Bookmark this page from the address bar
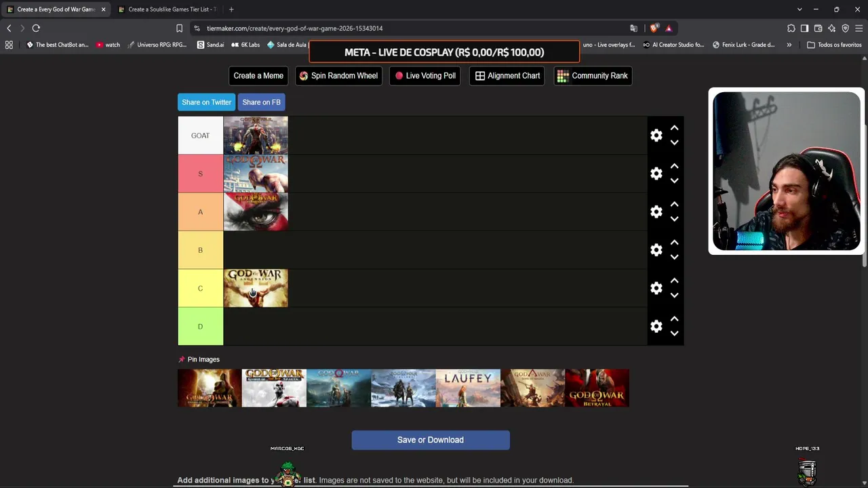868x488 pixels. [x=179, y=28]
